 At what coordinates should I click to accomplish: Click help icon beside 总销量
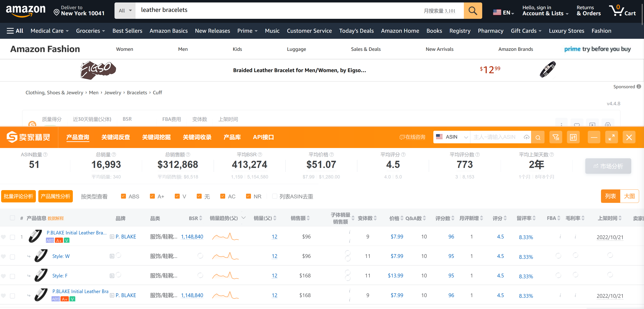coord(114,155)
